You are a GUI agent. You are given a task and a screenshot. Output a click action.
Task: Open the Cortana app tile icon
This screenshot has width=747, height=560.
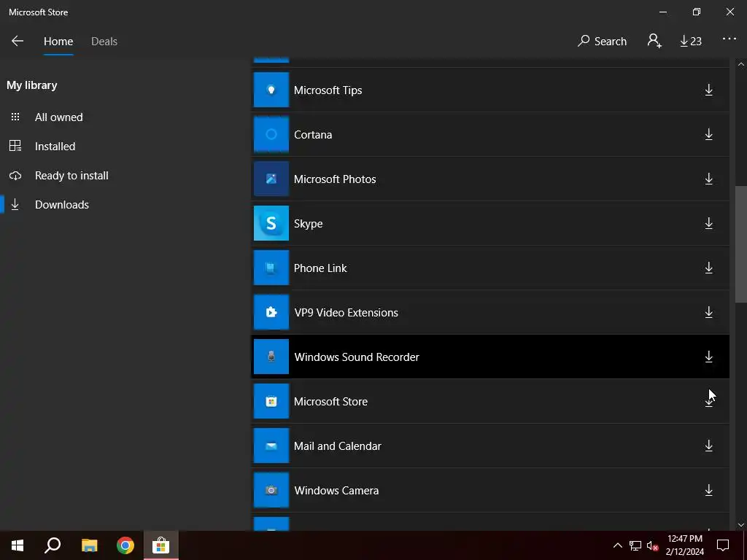point(271,134)
